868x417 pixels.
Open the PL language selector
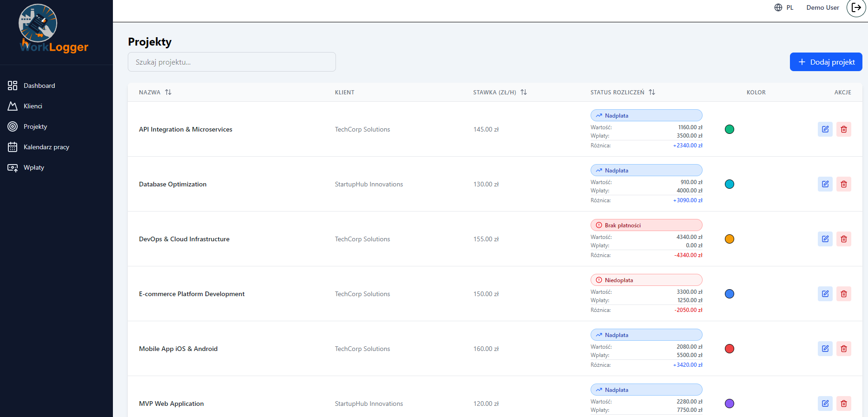click(784, 8)
